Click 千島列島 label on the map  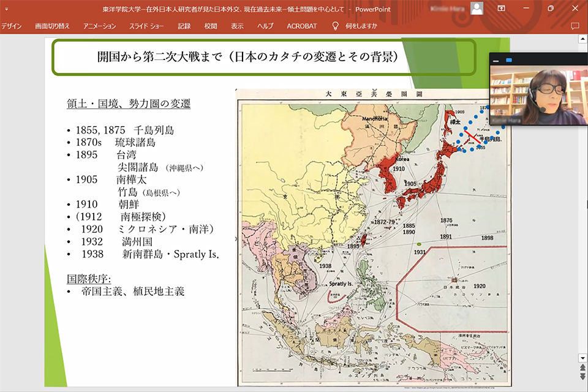490,139
